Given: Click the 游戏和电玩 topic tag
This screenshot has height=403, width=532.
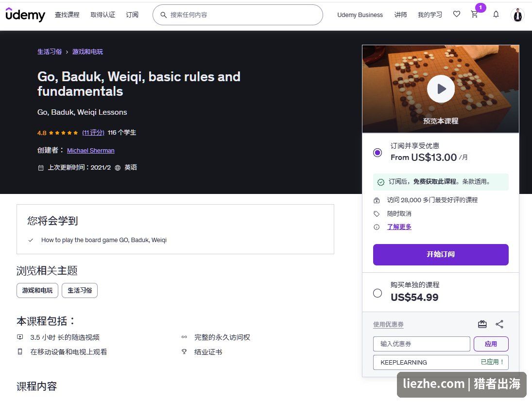Looking at the screenshot, I should click(x=37, y=291).
